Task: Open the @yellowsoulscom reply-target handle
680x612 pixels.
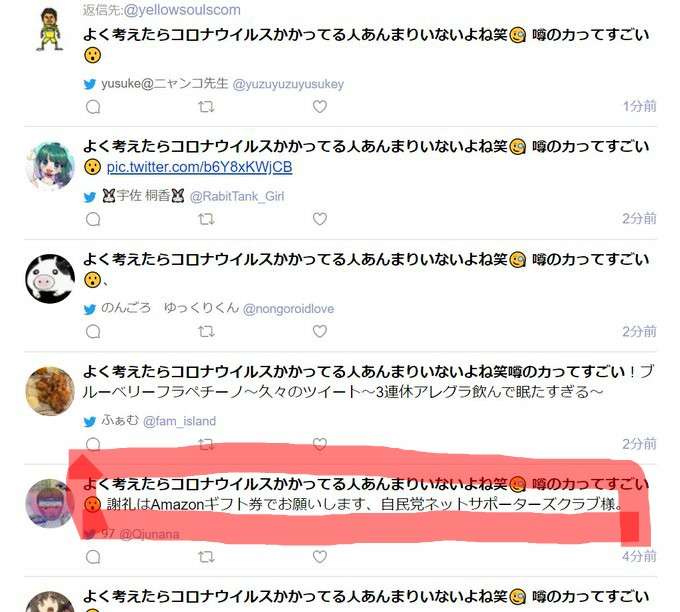Action: point(182,10)
